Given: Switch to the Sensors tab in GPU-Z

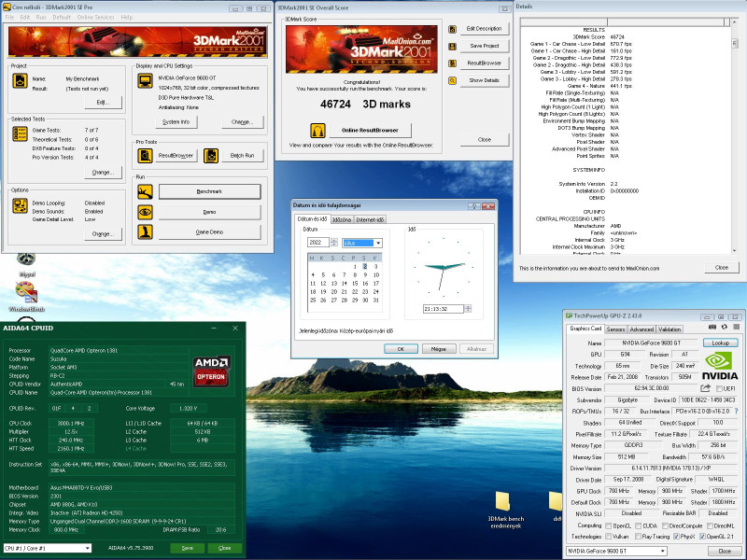Looking at the screenshot, I should click(x=615, y=329).
